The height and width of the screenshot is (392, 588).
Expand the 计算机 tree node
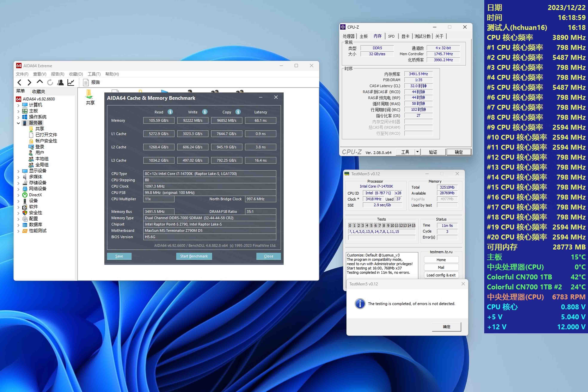tap(18, 105)
